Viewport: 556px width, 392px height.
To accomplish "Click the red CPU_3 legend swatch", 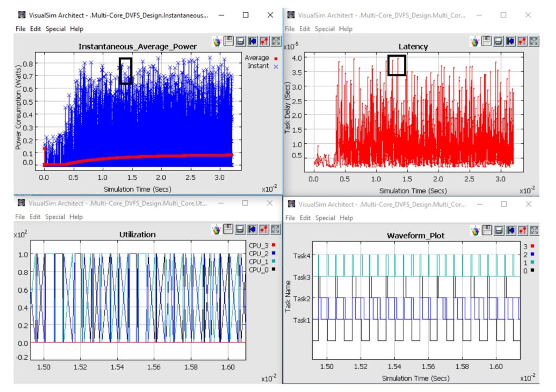I will coord(274,245).
